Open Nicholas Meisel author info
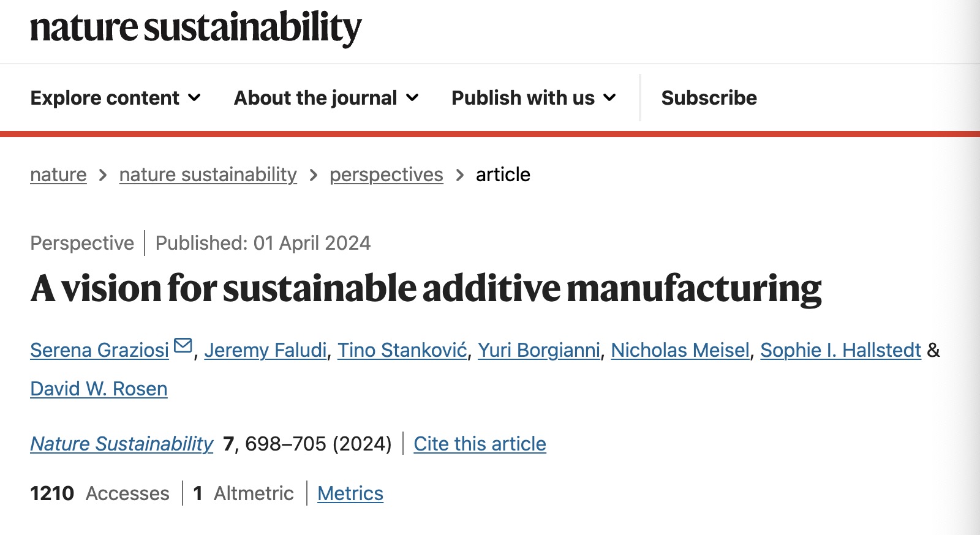Image resolution: width=980 pixels, height=535 pixels. [x=680, y=350]
